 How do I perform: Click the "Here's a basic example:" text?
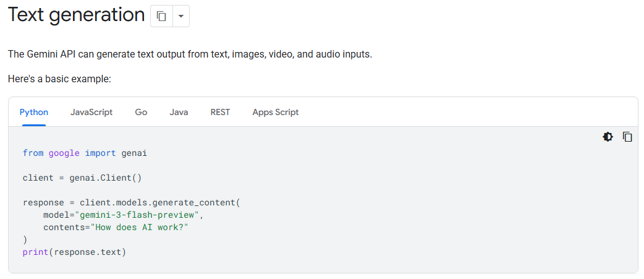point(59,79)
